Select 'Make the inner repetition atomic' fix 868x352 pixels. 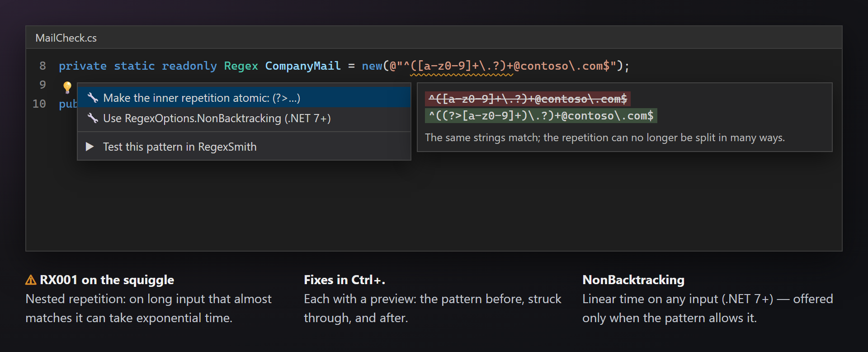point(244,98)
